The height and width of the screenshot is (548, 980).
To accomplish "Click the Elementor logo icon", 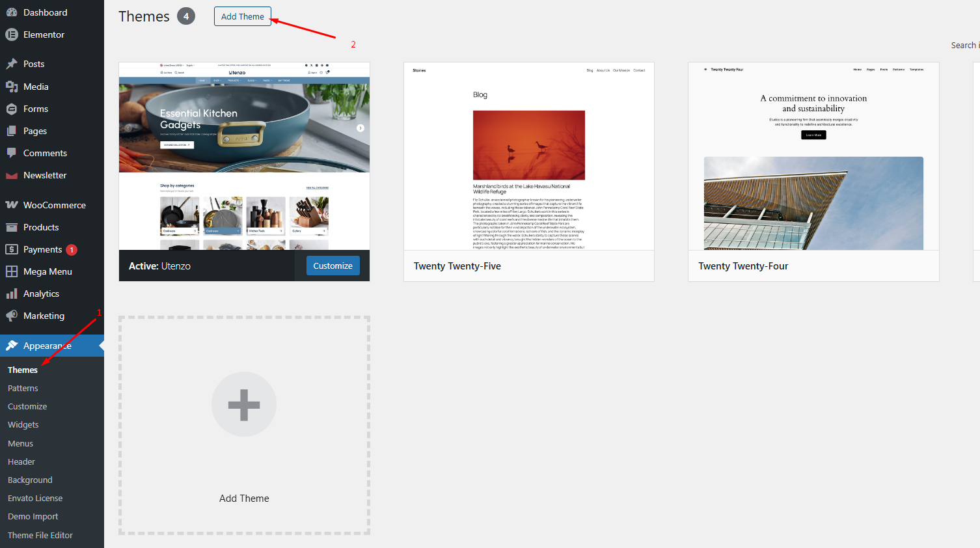I will 12,34.
